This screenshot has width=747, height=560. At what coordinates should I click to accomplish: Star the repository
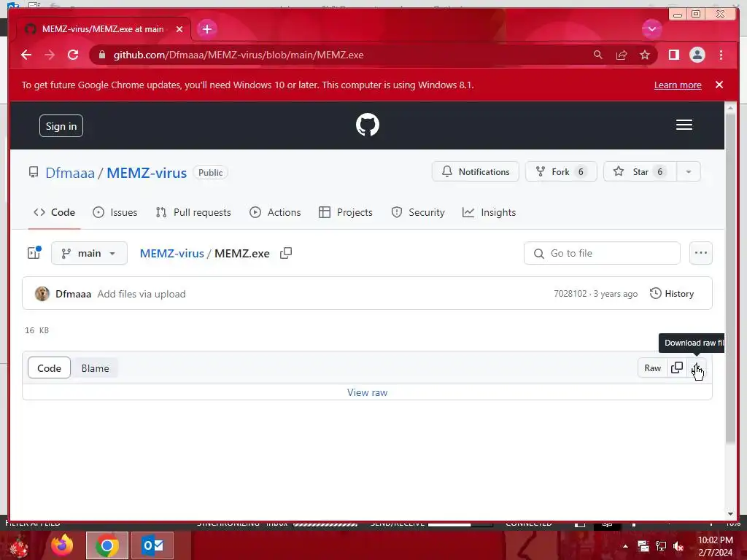(x=640, y=171)
